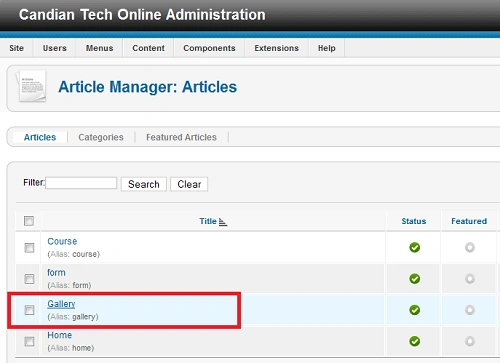The height and width of the screenshot is (363, 500).
Task: Sort articles by Title column
Action: [208, 221]
